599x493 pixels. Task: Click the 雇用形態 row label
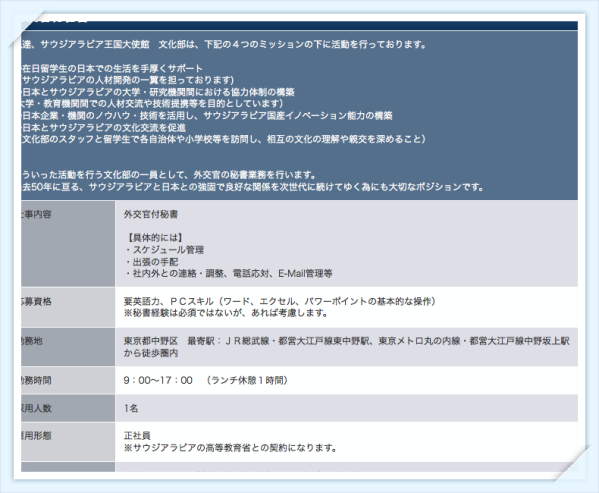pos(36,436)
